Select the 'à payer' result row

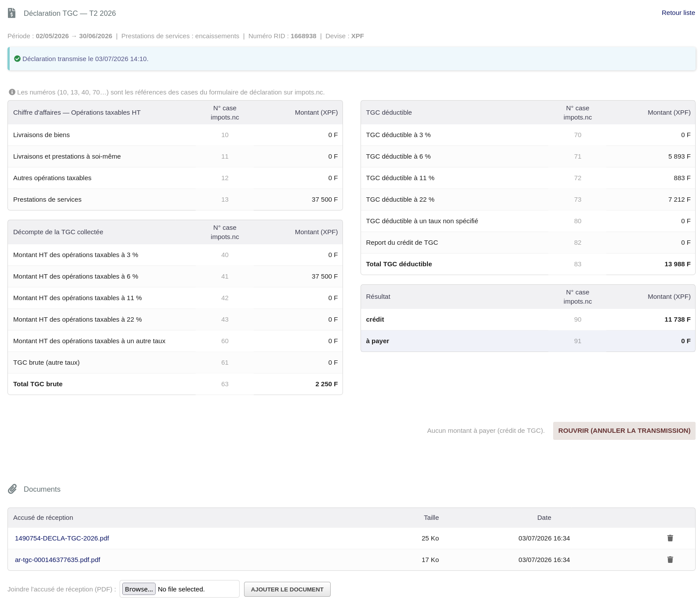click(x=528, y=341)
